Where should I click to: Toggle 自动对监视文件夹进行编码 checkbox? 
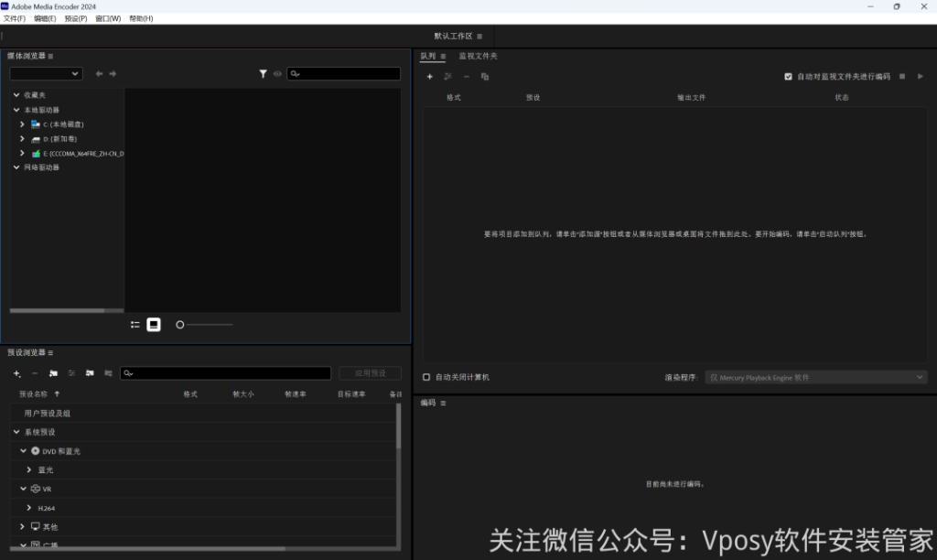(788, 77)
